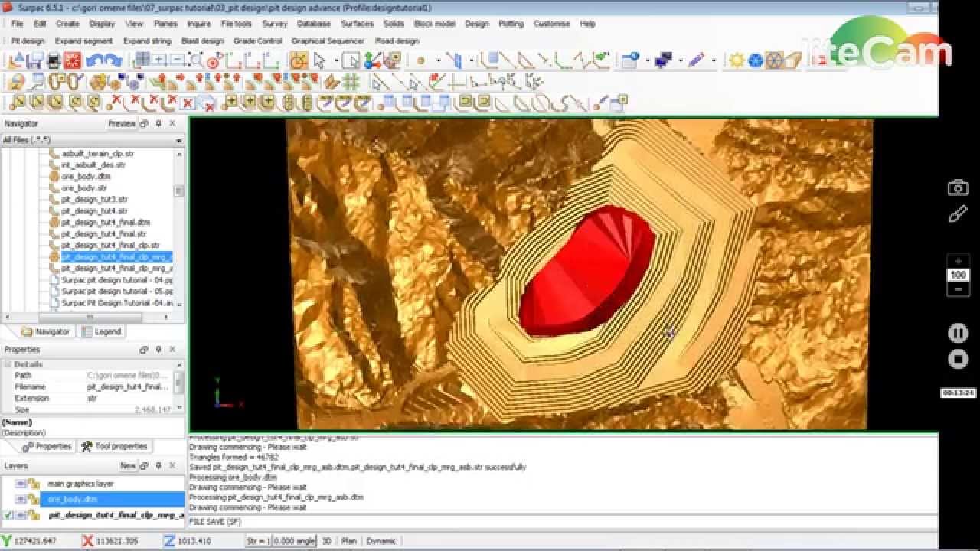Click the cube solids icon in second toolbar row
This screenshot has width=980, height=551.
(96, 82)
